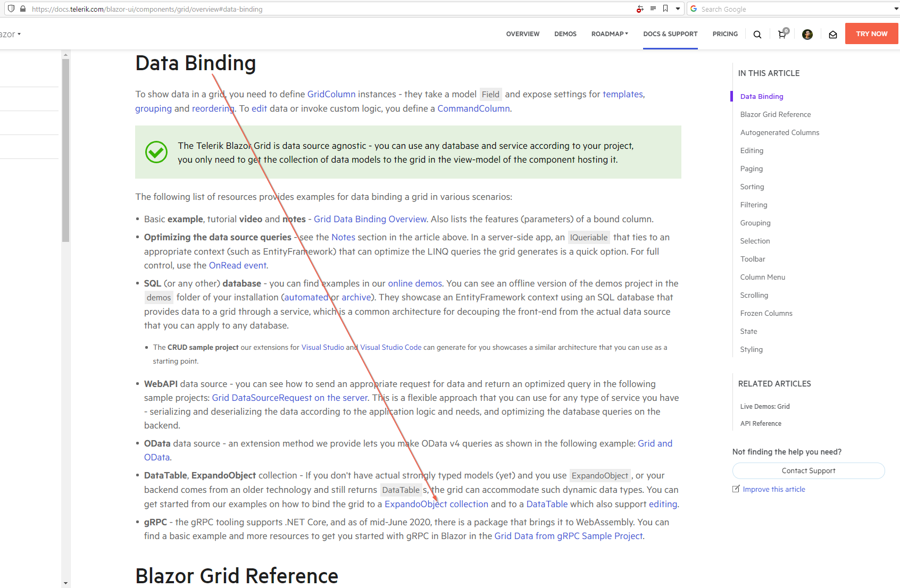Jump to Sorting section

[x=752, y=187]
